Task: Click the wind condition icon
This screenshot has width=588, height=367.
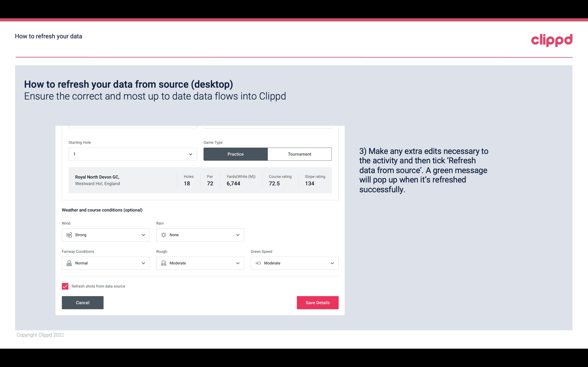Action: click(69, 235)
